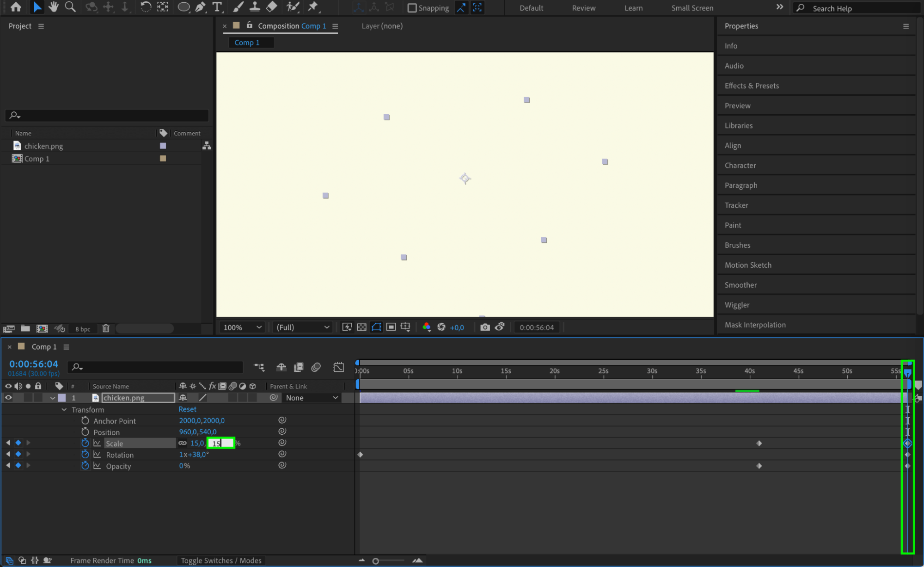Select the Type tool

pos(217,7)
